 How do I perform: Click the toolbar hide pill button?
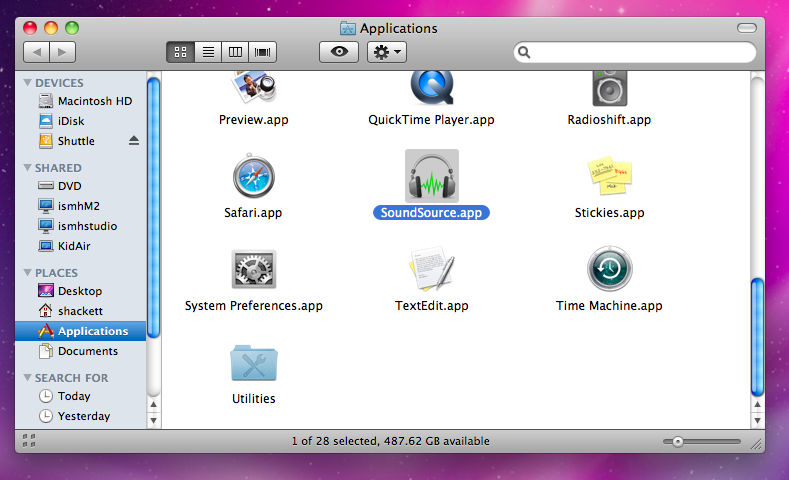[747, 28]
